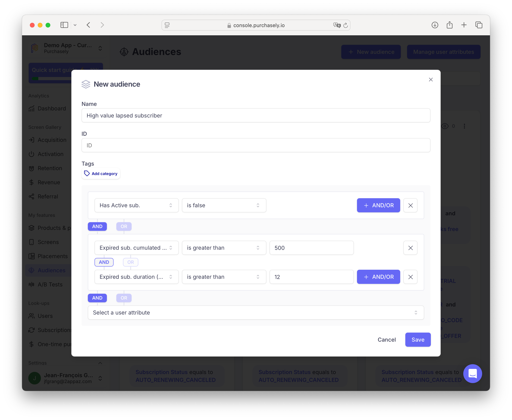Click the Name field with High value lapsed subscriber
Screen dimensions: 512x420
(x=256, y=115)
